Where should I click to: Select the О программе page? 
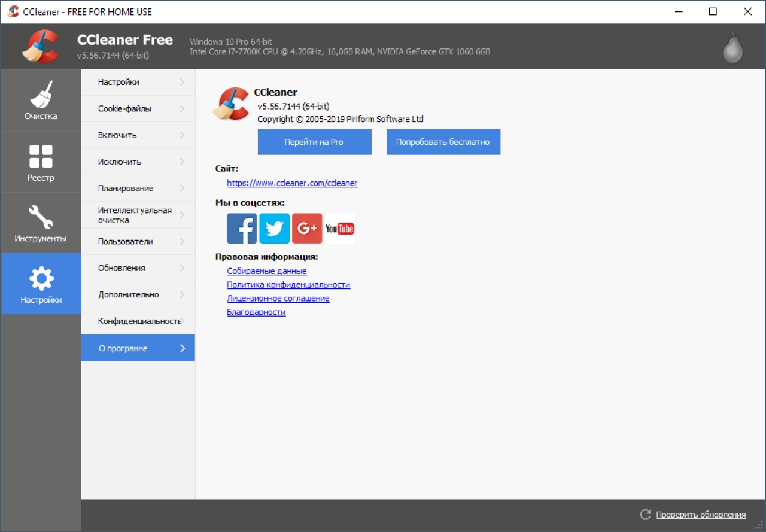138,348
